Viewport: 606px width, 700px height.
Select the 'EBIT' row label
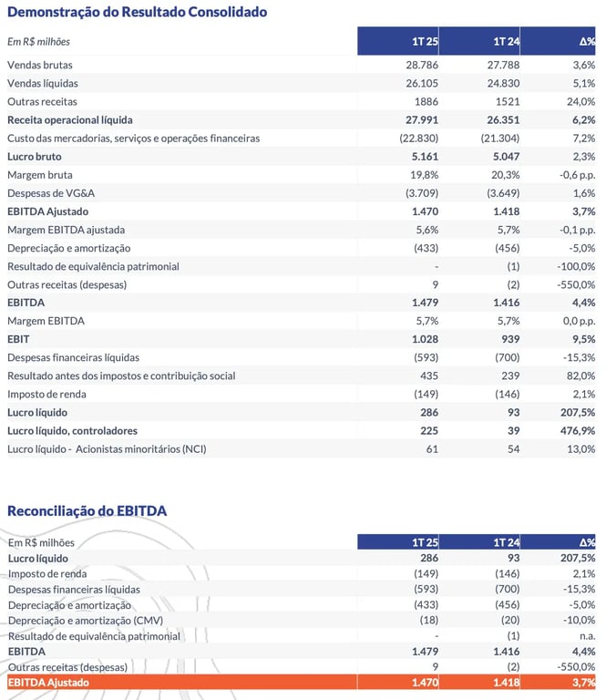(x=18, y=339)
